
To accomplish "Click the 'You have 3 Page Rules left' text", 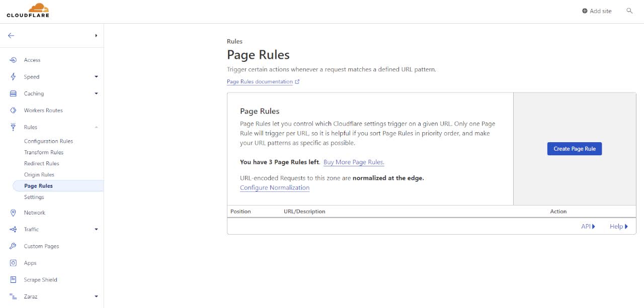I will pos(280,162).
